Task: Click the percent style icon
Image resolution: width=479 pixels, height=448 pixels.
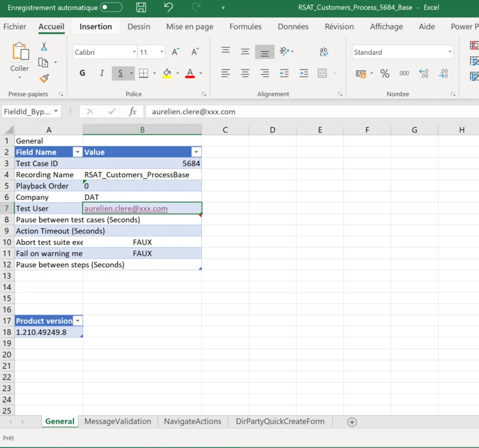Action: click(384, 73)
